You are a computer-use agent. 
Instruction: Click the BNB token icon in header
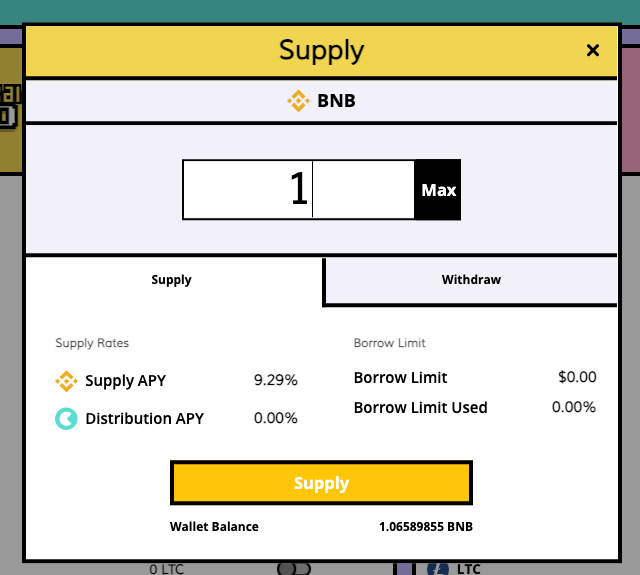point(298,101)
